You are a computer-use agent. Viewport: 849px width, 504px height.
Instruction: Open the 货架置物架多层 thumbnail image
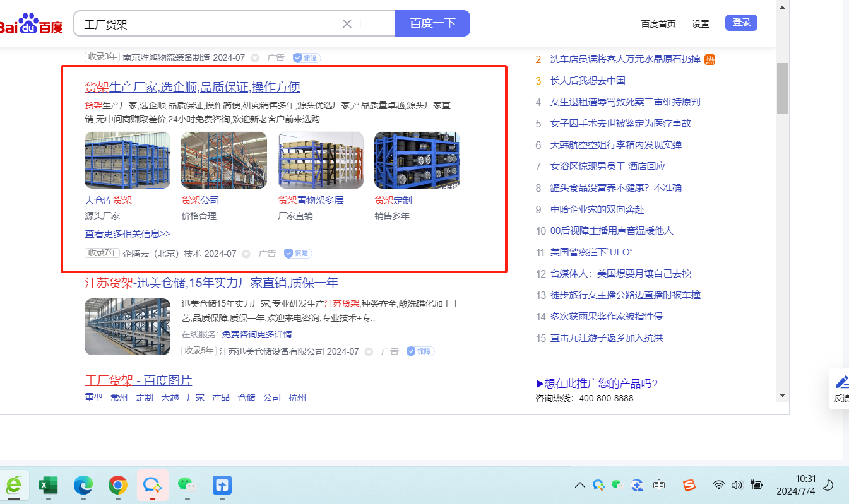[x=321, y=160]
